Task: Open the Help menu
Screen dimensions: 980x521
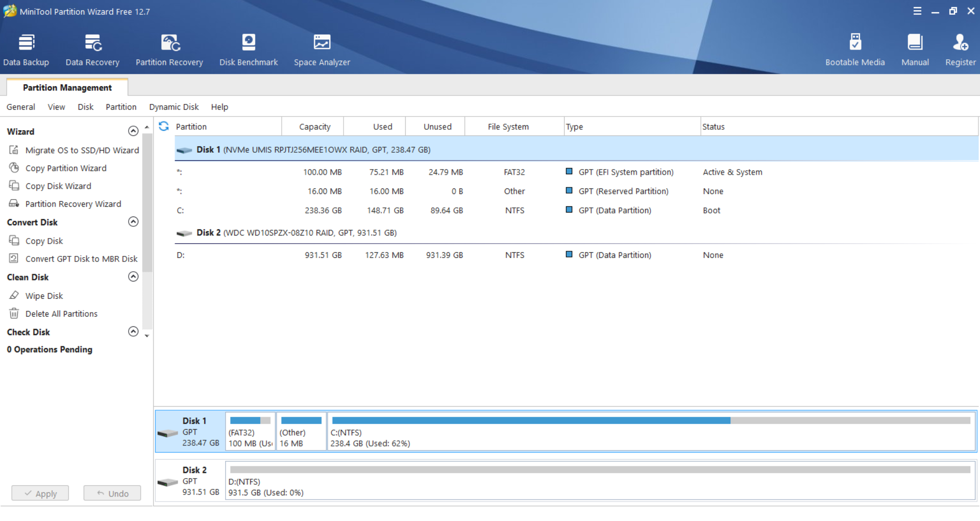Action: 219,107
